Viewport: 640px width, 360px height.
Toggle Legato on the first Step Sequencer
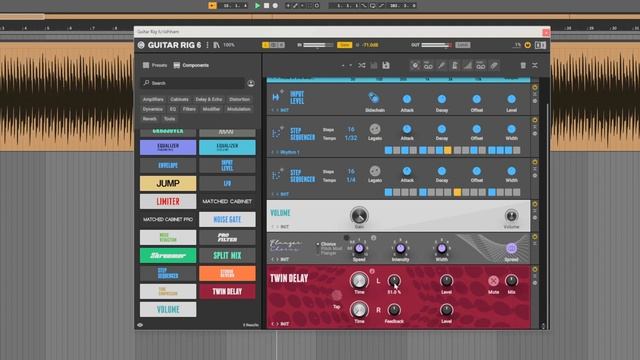click(x=375, y=129)
